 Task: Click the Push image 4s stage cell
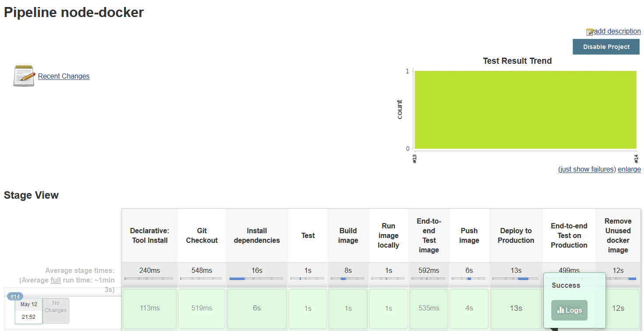[x=469, y=308]
